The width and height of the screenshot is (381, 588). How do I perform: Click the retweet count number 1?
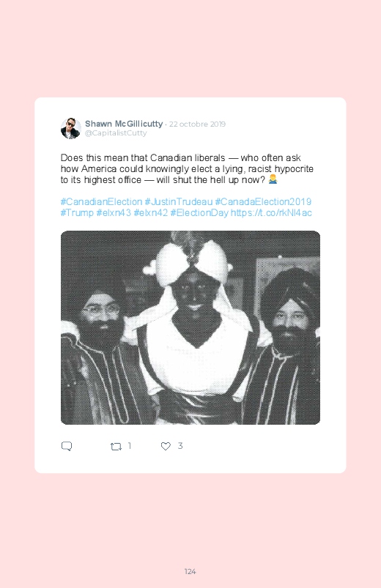[x=130, y=446]
